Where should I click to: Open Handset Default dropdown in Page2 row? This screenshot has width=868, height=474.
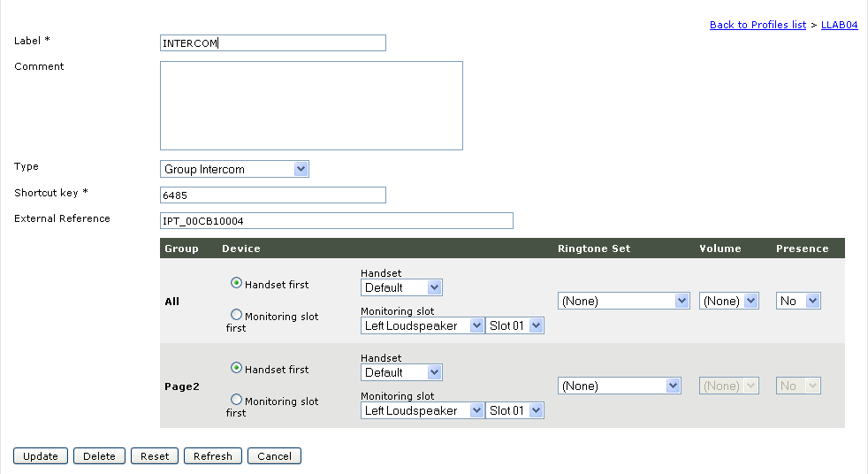coord(401,372)
